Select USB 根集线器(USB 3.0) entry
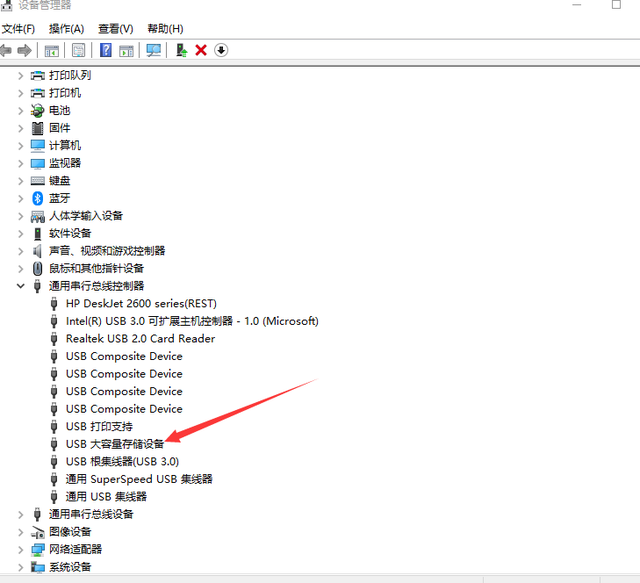The width and height of the screenshot is (640, 583). pos(122,462)
